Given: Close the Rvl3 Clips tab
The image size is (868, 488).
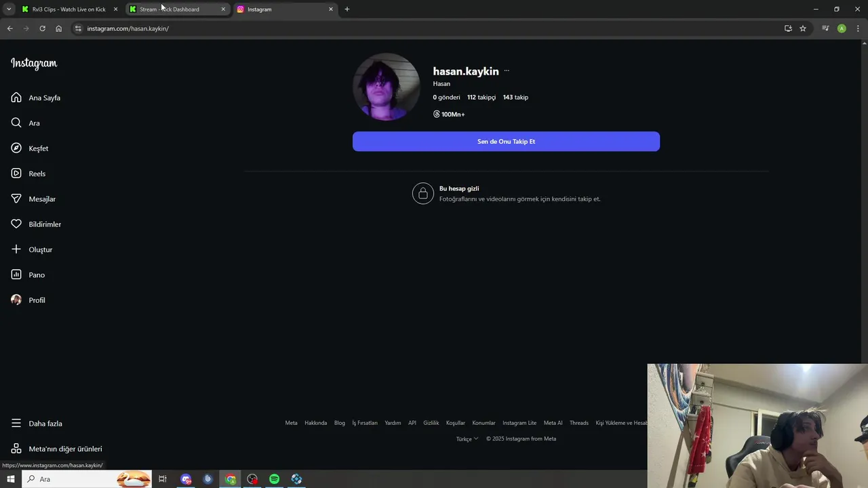Looking at the screenshot, I should [115, 9].
